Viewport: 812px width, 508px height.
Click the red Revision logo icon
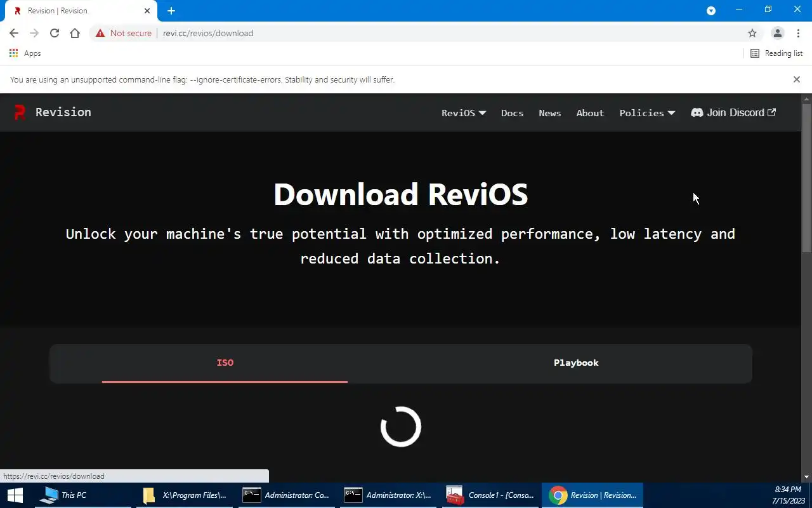pos(20,112)
